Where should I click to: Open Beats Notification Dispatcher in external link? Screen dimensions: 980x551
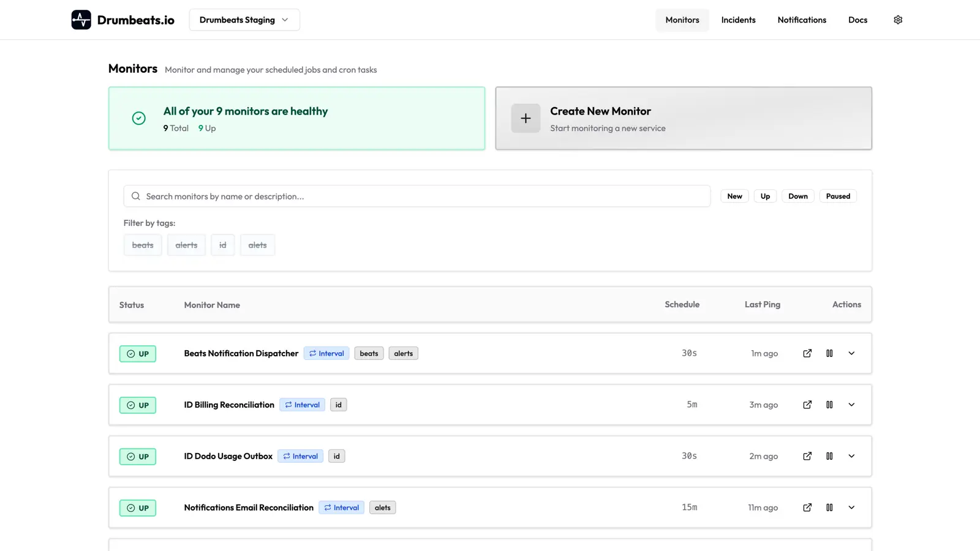pyautogui.click(x=807, y=353)
